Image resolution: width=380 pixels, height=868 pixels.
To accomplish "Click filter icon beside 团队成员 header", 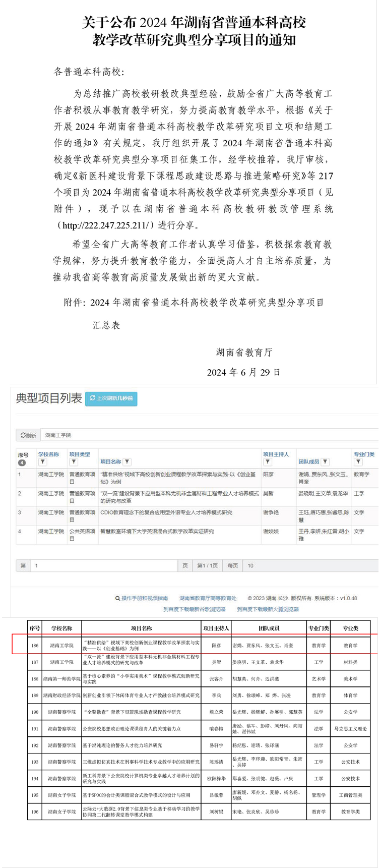I will pos(325,461).
